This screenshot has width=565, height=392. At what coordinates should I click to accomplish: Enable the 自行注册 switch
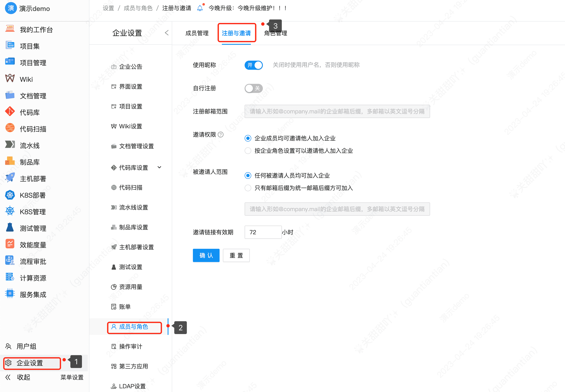253,88
